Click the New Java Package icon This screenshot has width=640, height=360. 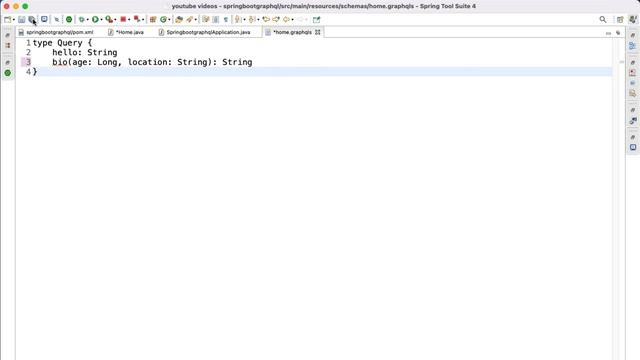153,19
